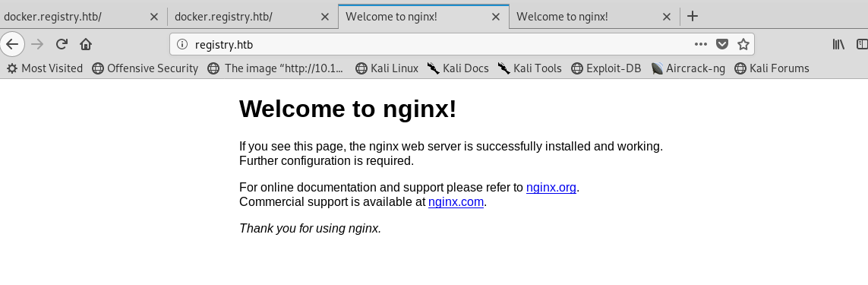Open the page actions three-dot menu
868x285 pixels.
point(700,44)
